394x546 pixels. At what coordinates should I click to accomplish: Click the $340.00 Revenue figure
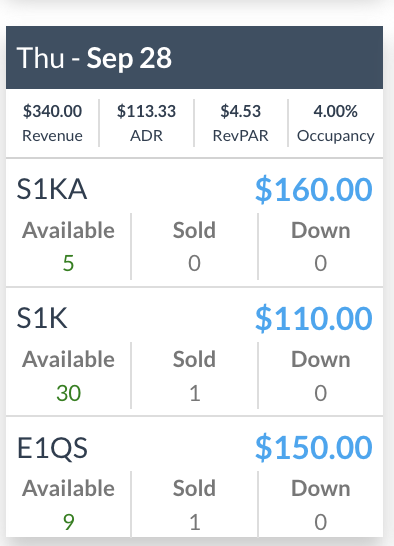pos(53,111)
